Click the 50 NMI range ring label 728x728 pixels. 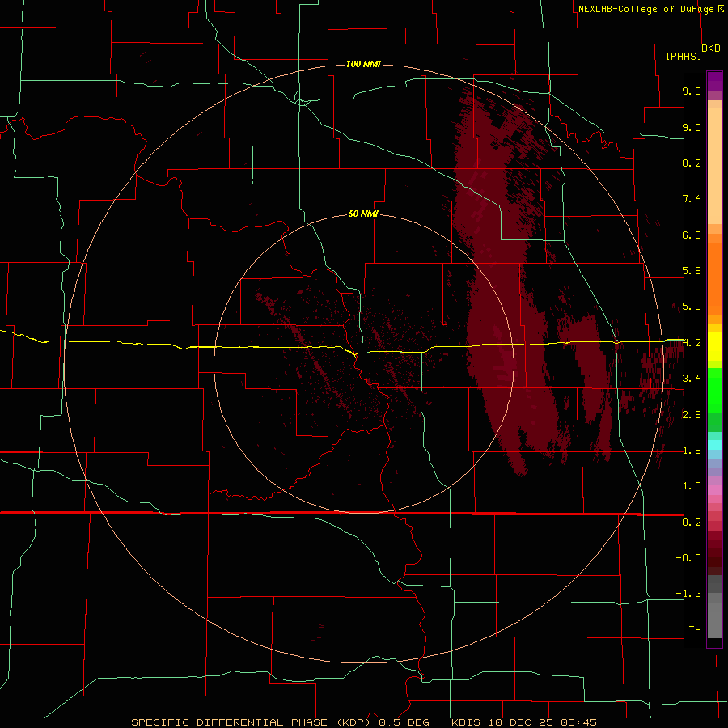pos(363,214)
